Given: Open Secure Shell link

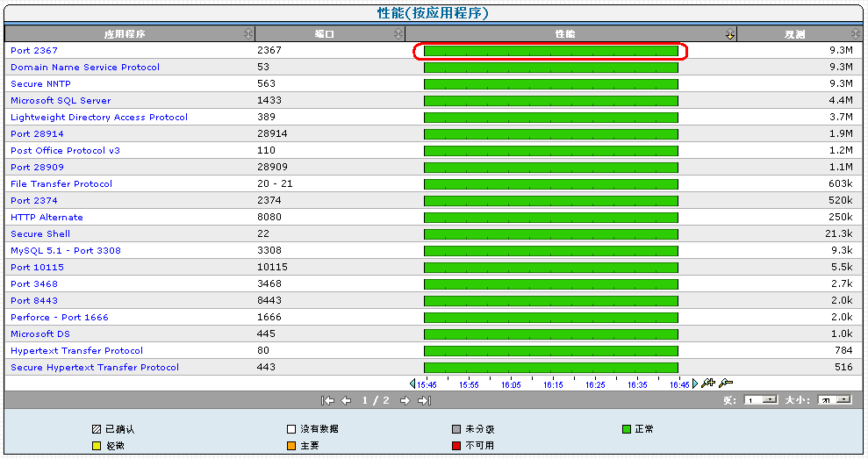Looking at the screenshot, I should tap(40, 233).
